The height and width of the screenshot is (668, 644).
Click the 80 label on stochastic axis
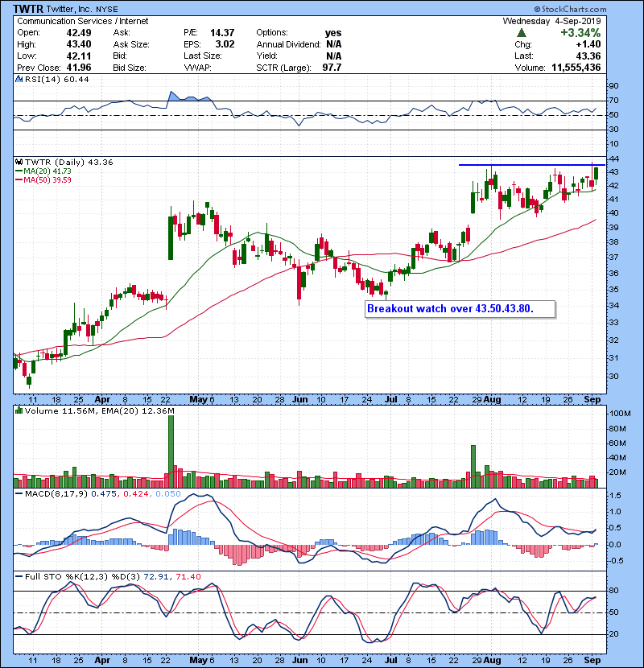point(614,591)
